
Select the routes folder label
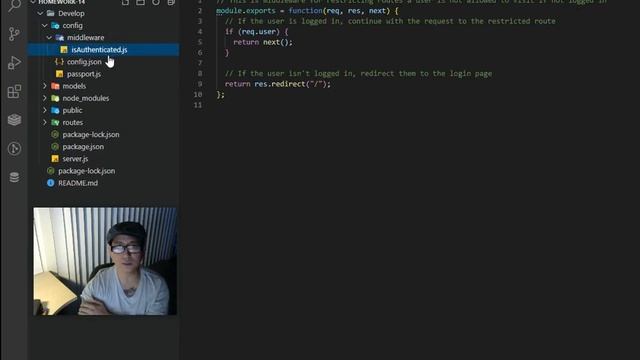point(73,122)
